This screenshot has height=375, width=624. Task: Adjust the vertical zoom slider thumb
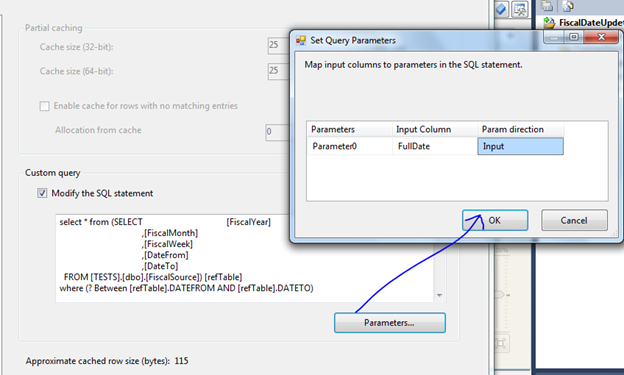[x=500, y=295]
